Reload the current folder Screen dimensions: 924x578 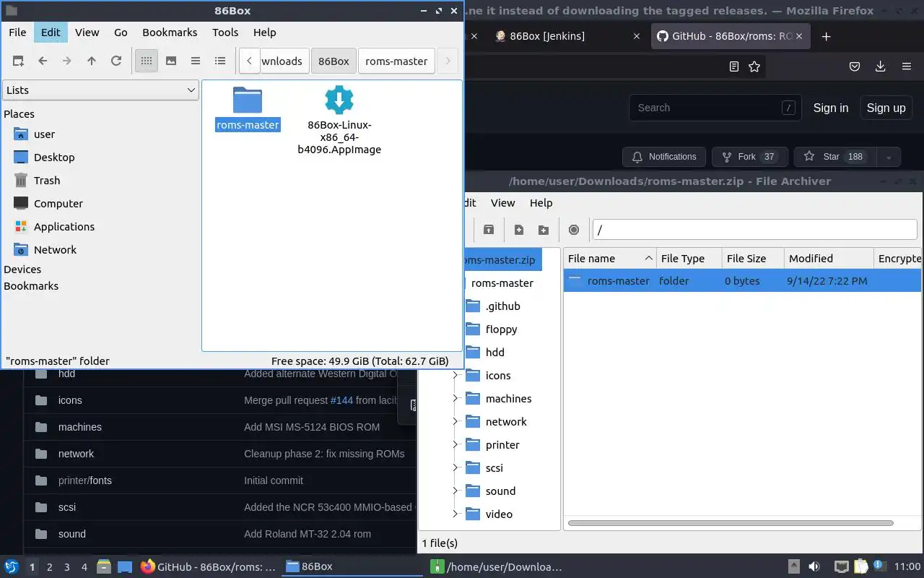click(116, 61)
